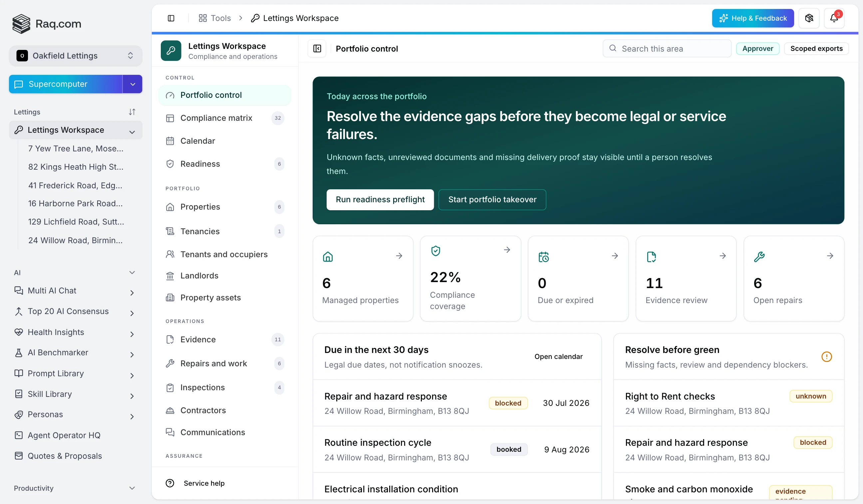
Task: Expand Top 20 AI Consensus submenu
Action: pyautogui.click(x=132, y=313)
